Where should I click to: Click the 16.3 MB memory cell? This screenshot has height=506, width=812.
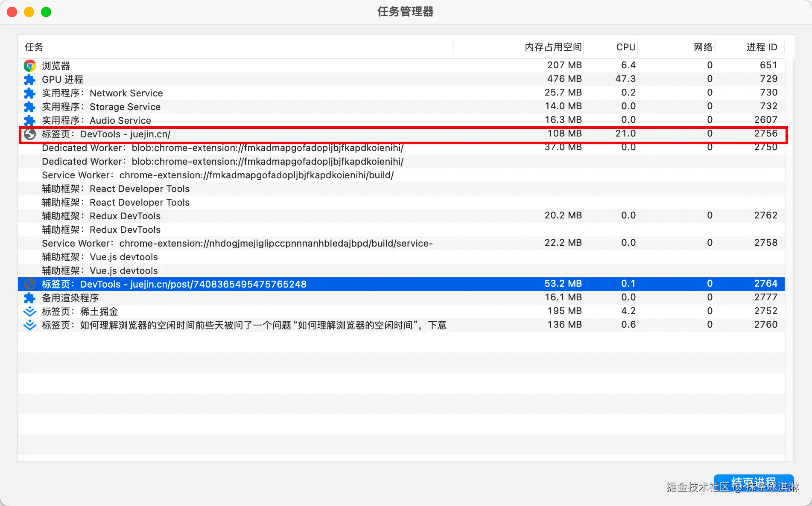point(563,119)
